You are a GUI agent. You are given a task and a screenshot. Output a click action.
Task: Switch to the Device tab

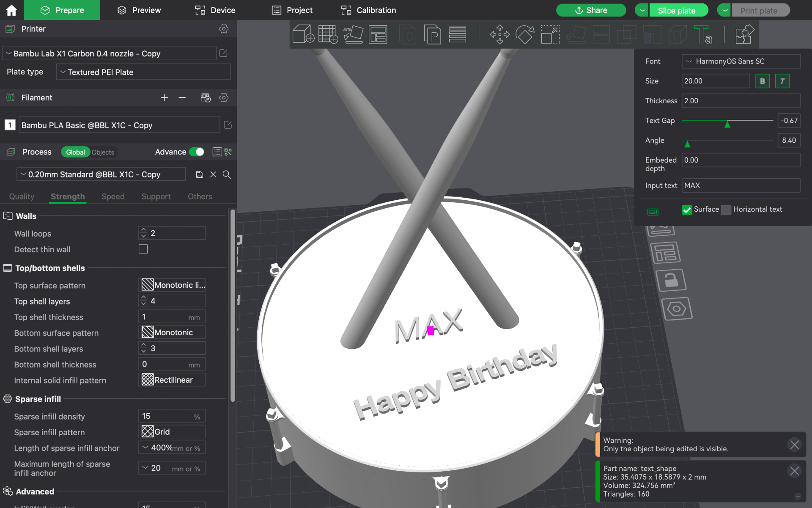click(x=215, y=10)
